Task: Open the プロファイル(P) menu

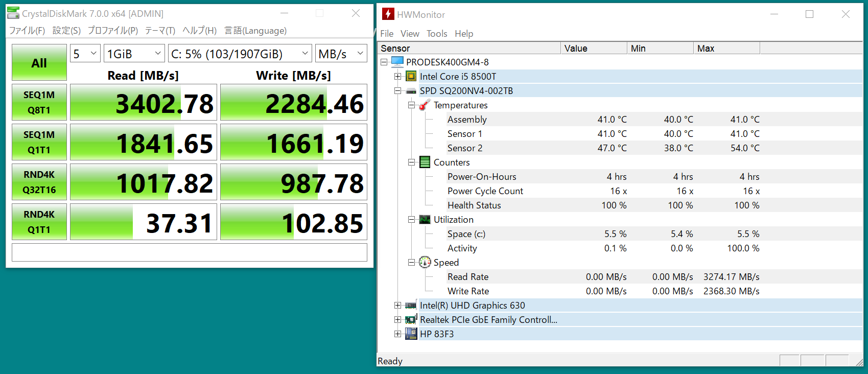Action: pos(113,31)
